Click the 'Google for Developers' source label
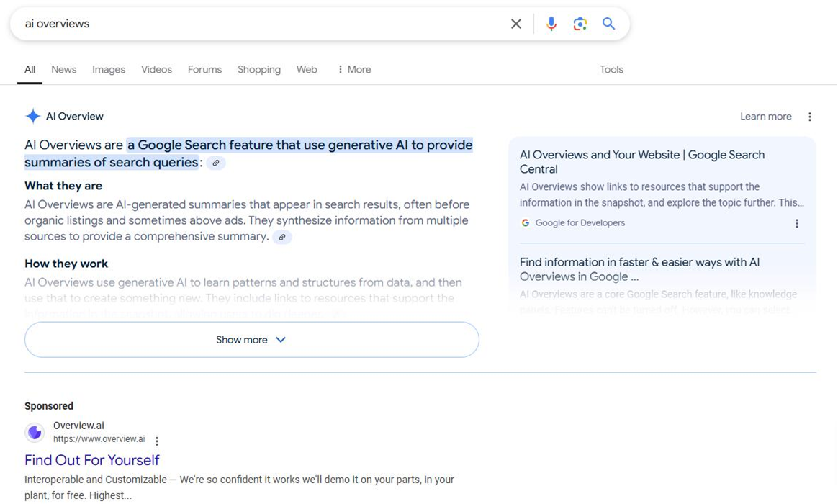The image size is (838, 504). pyautogui.click(x=580, y=223)
